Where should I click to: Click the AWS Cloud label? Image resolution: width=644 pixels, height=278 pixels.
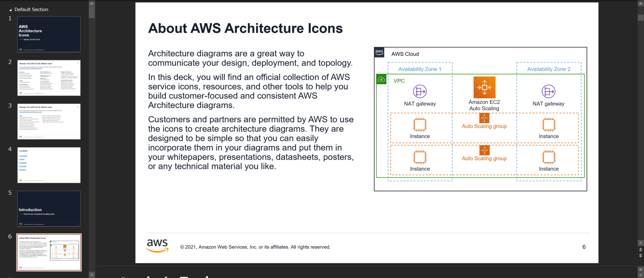tap(405, 54)
